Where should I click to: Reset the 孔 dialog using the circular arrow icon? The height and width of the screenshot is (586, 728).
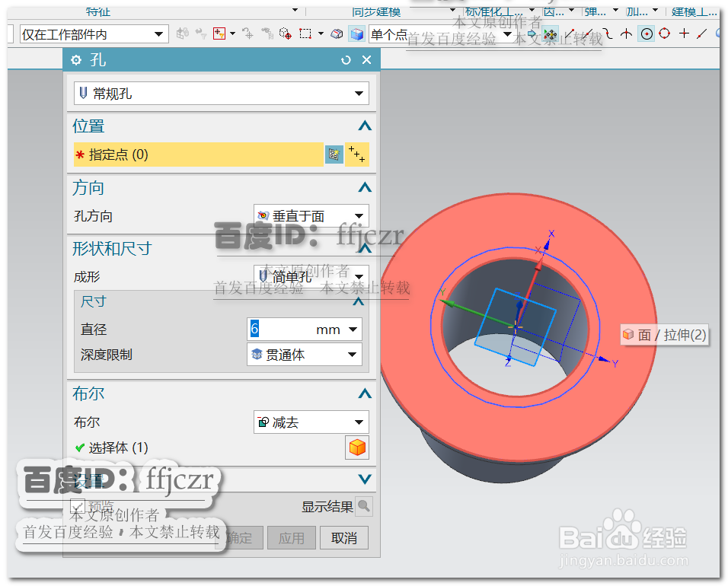click(346, 59)
